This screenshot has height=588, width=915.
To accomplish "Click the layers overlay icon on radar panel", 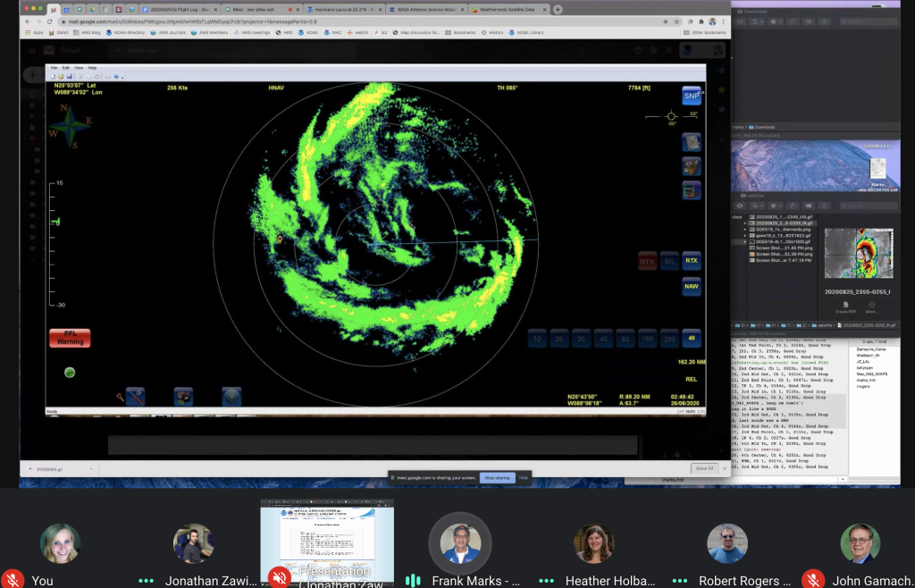I will click(692, 190).
